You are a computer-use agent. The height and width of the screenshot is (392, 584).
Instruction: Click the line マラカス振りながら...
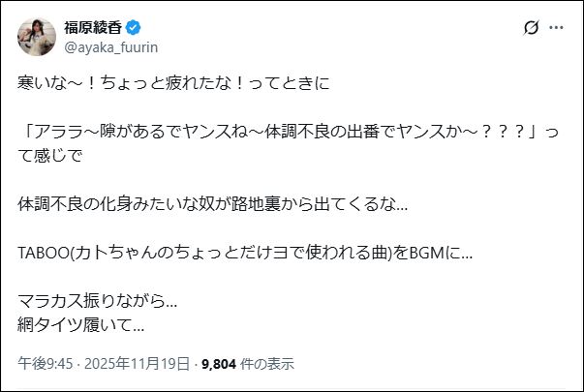(97, 300)
